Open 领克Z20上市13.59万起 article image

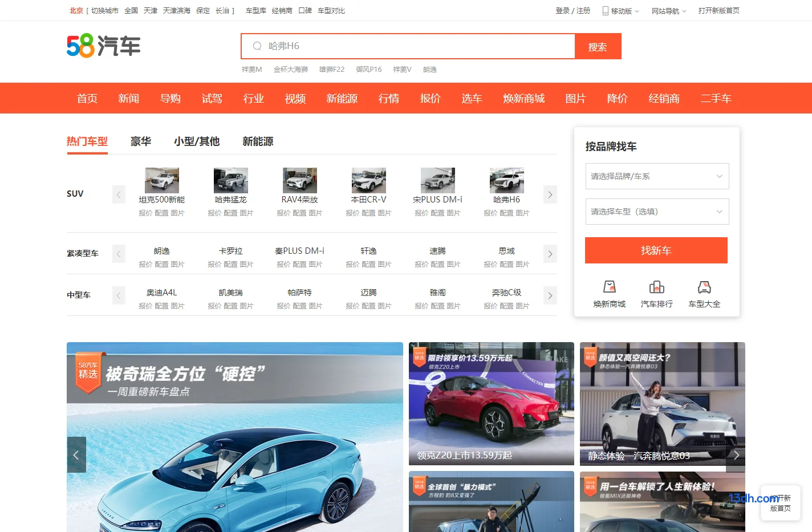click(492, 404)
